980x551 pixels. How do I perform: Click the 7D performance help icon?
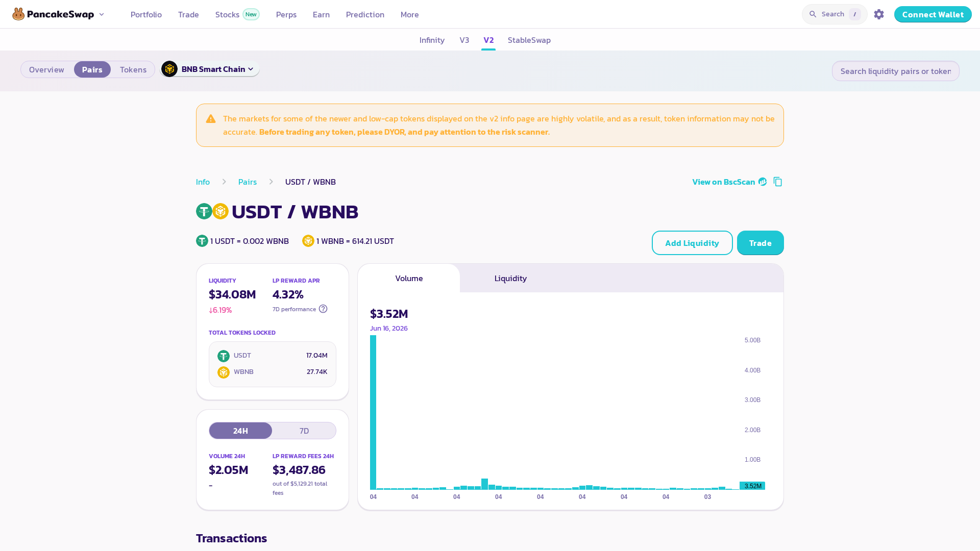(x=323, y=309)
